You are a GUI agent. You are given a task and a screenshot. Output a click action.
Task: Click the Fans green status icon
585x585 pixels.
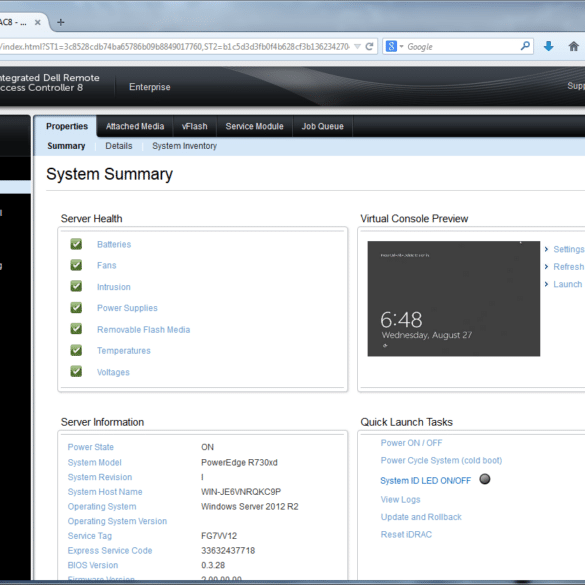76,265
